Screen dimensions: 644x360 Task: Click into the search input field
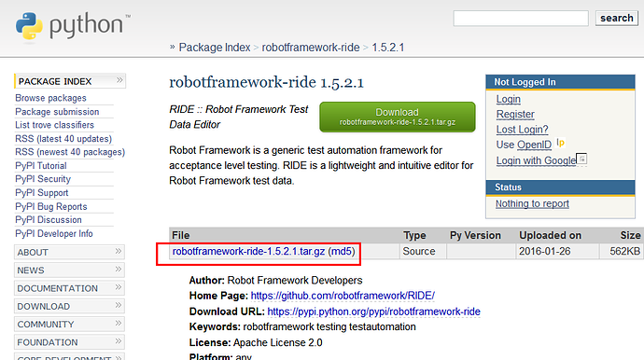coord(521,19)
